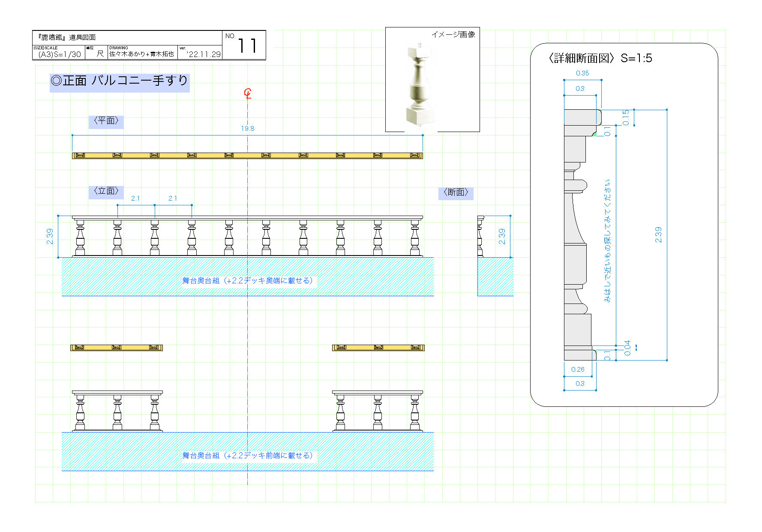
Task: Click the 〈平面〉 view label
Action: pyautogui.click(x=106, y=121)
